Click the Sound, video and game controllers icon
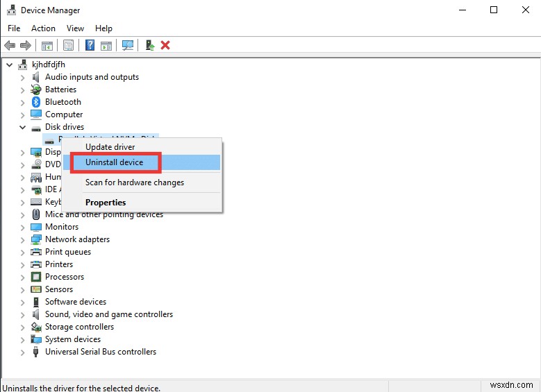This screenshot has width=541, height=392. 36,314
